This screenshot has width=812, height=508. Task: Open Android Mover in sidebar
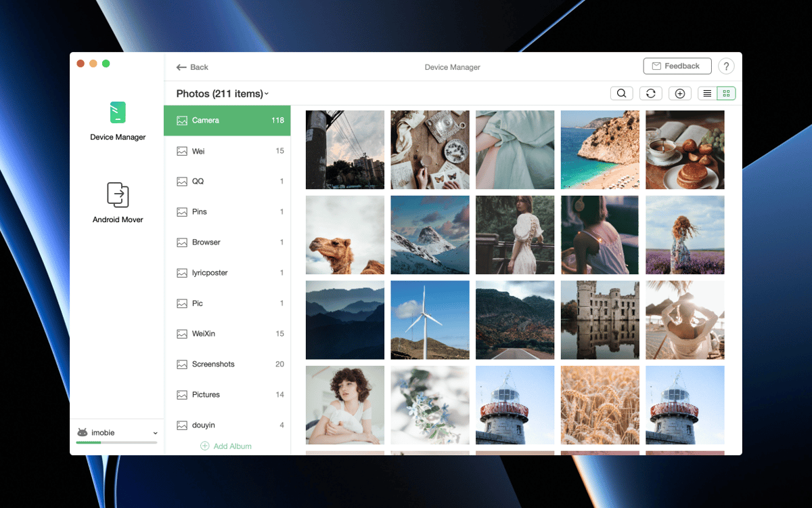(x=118, y=202)
